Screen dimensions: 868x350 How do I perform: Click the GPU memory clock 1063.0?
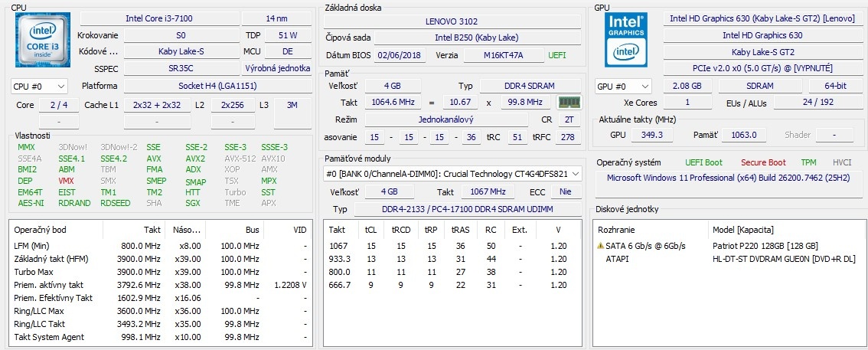pyautogui.click(x=742, y=135)
